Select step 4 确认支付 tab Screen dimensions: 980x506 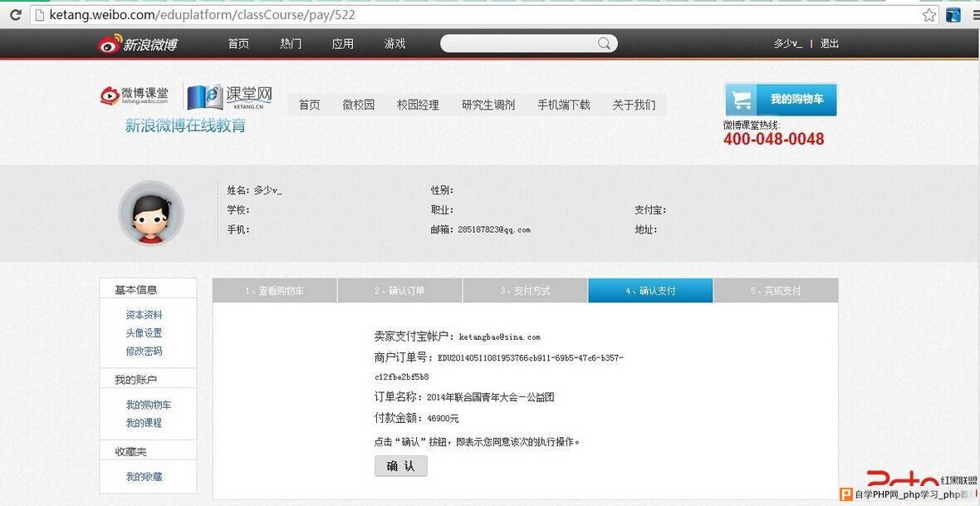[650, 291]
